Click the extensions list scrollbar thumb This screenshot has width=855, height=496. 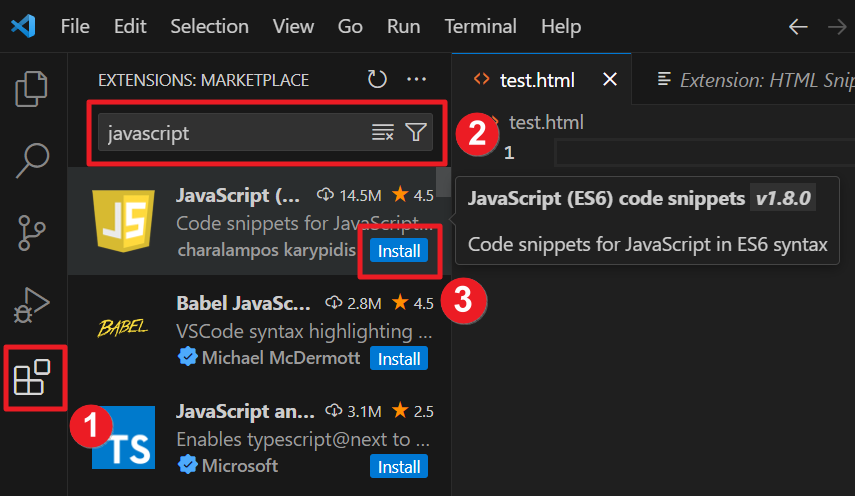tap(444, 182)
